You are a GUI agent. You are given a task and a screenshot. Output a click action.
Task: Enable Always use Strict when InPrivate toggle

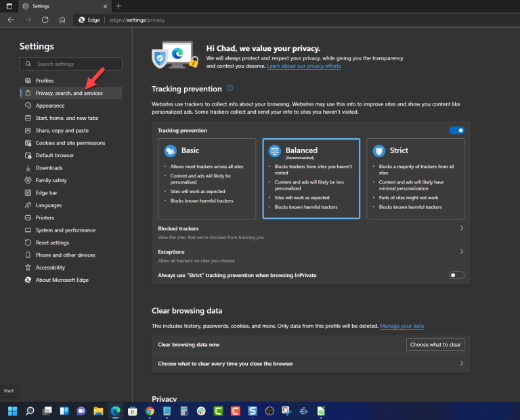point(456,275)
